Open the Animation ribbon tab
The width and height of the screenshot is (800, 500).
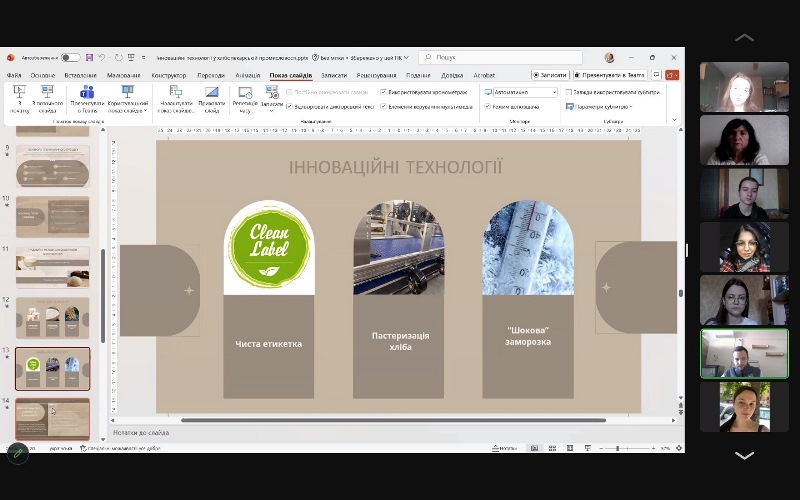(247, 75)
